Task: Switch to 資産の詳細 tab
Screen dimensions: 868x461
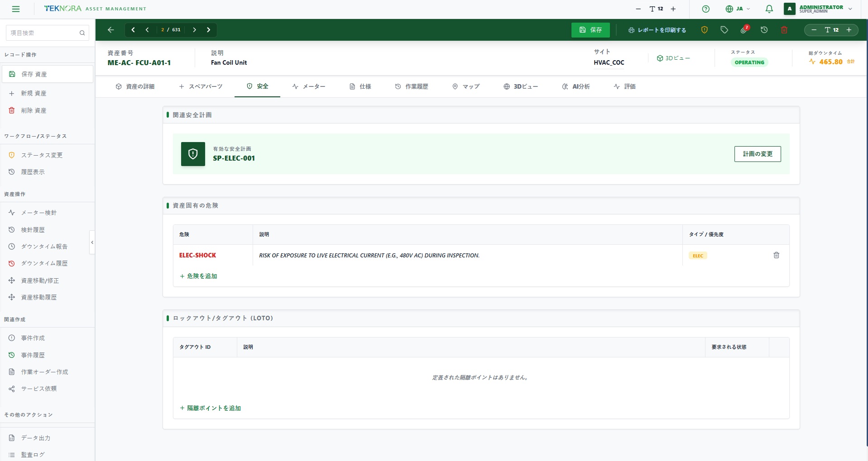Action: tap(135, 86)
